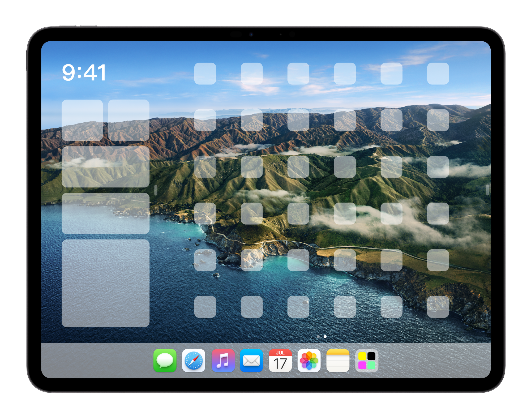
Task: Tap the active second page dot
Action: (x=325, y=337)
